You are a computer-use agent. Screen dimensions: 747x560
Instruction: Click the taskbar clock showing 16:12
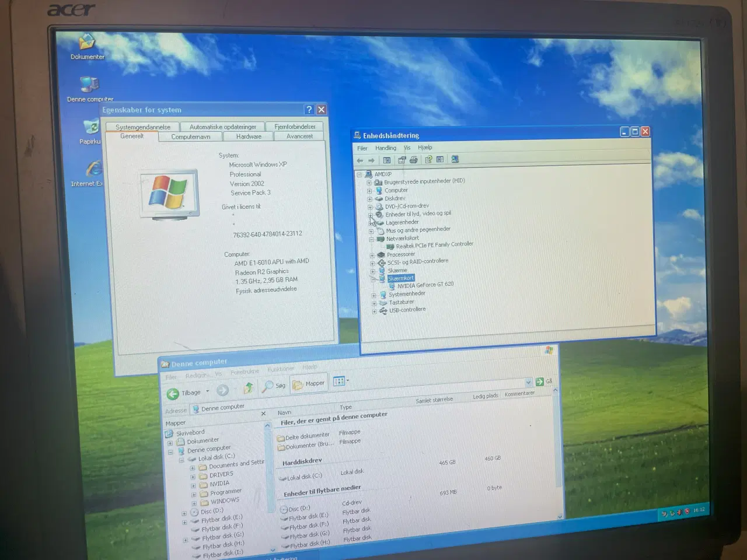[x=699, y=510]
